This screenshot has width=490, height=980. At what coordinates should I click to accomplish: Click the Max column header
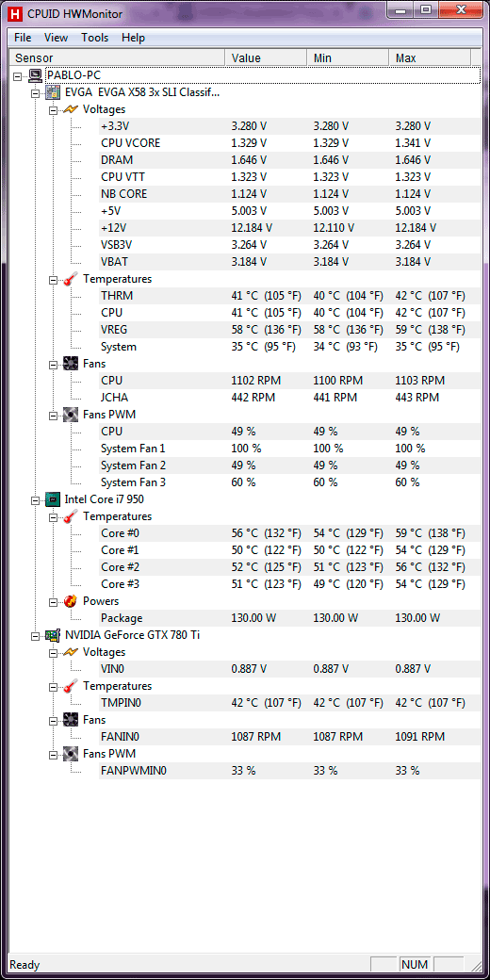point(430,58)
